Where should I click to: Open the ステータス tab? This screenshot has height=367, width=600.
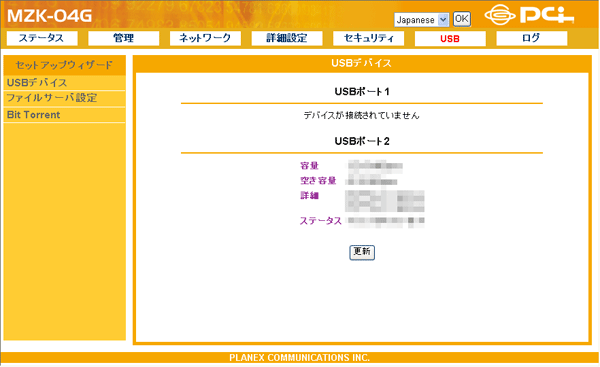[x=42, y=38]
